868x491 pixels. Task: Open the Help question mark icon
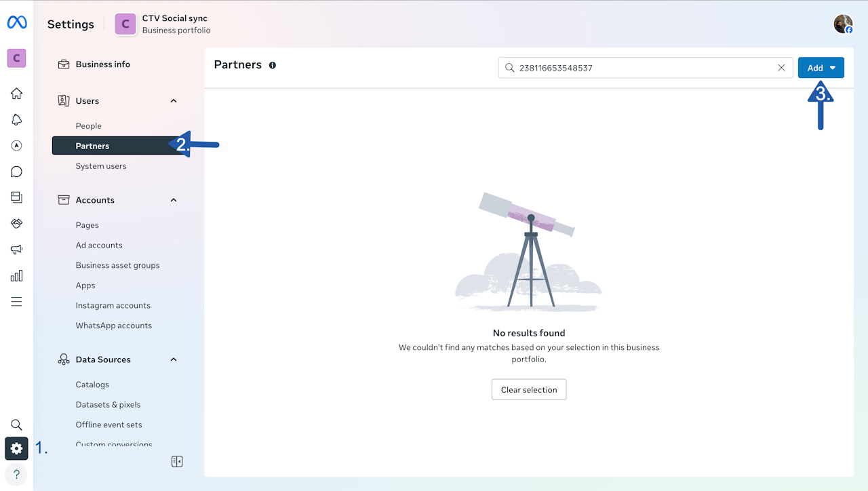tap(16, 475)
